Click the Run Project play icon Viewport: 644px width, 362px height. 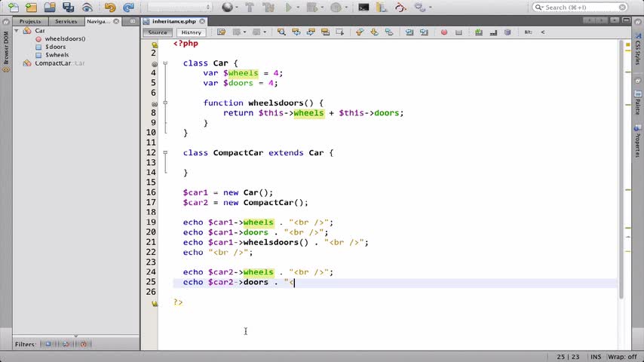pyautogui.click(x=288, y=7)
